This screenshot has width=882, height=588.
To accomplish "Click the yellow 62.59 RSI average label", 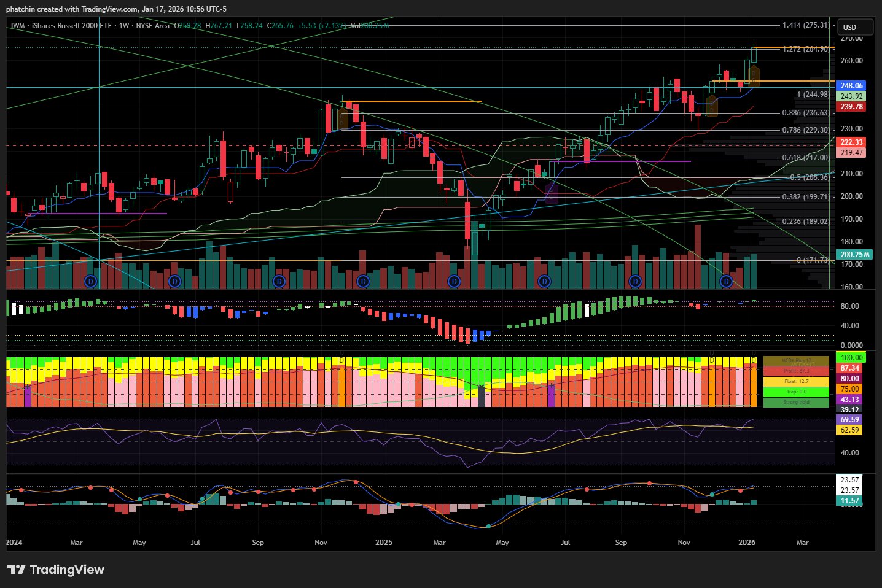I will [x=849, y=430].
